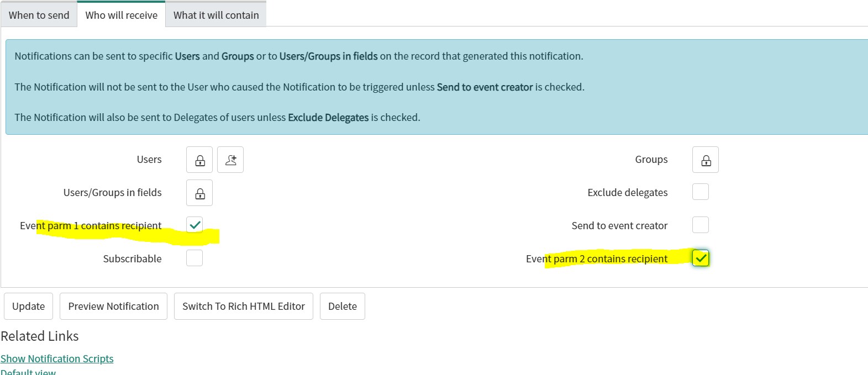Enable the Subscribable checkbox
Image resolution: width=868 pixels, height=375 pixels.
tap(194, 258)
